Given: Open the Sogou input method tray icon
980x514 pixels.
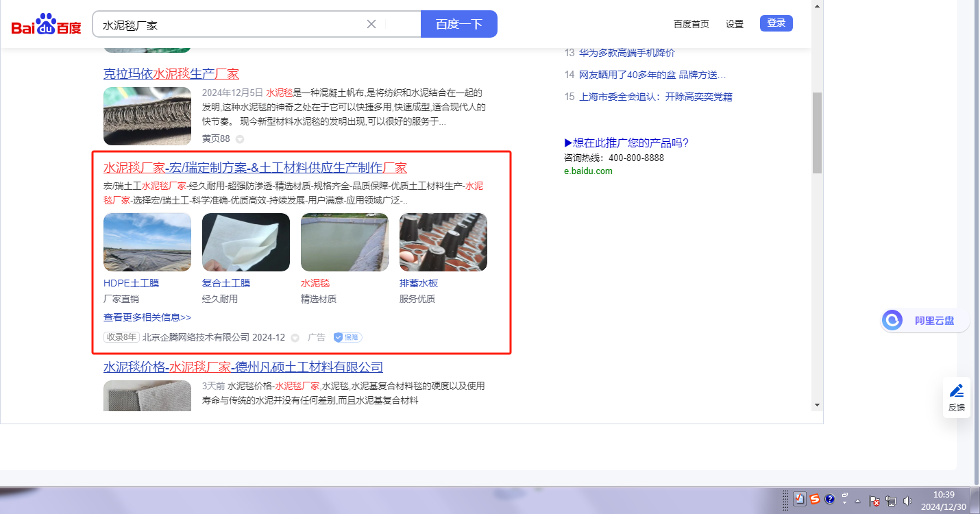Looking at the screenshot, I should (815, 499).
